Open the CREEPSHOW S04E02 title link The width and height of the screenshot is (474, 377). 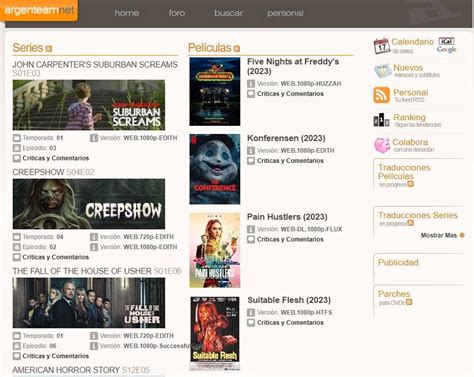[53, 172]
